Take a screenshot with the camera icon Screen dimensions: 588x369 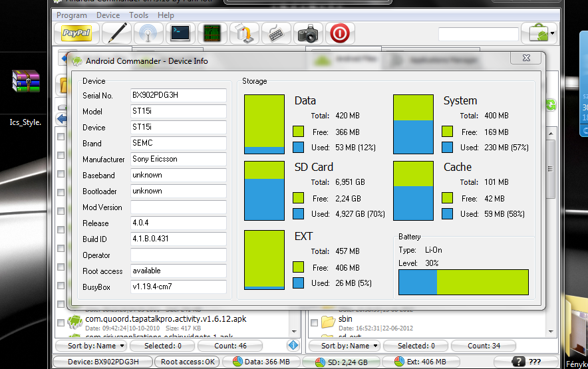point(308,33)
